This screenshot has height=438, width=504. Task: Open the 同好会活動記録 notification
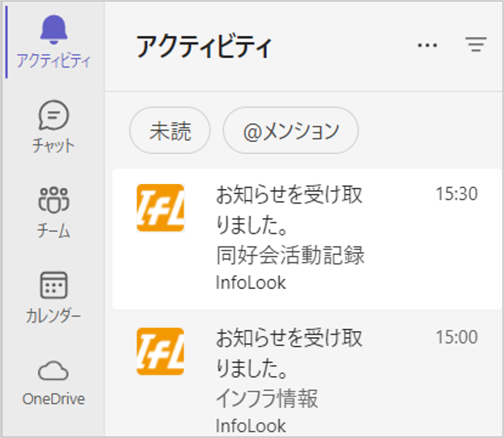tap(290, 256)
